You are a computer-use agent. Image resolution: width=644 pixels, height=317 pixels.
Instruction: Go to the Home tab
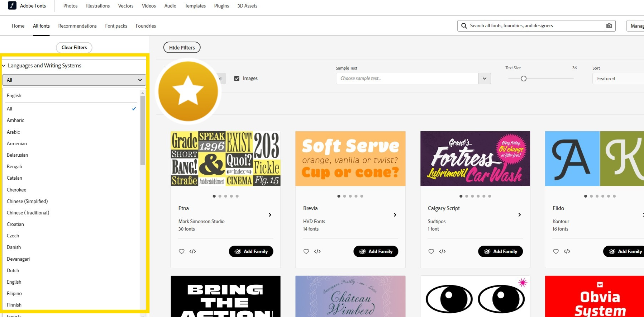point(18,26)
